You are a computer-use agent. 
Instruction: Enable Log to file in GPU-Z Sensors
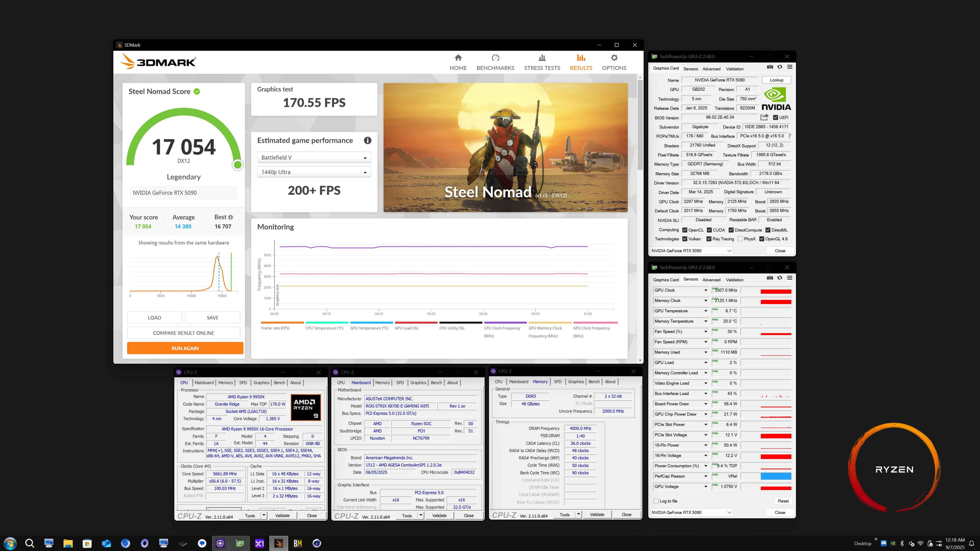click(656, 501)
